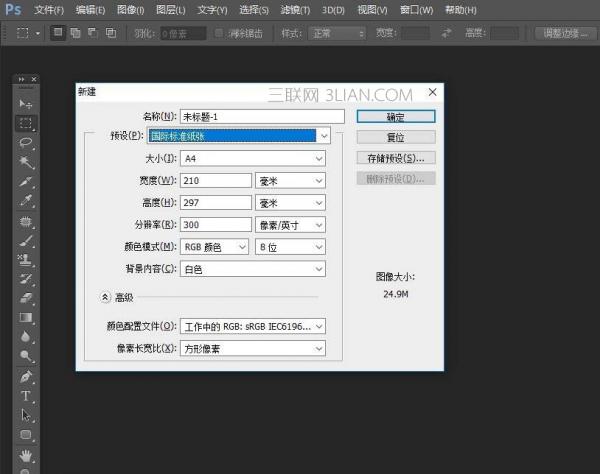
Task: Select the Magic Wand tool
Action: coord(27,162)
